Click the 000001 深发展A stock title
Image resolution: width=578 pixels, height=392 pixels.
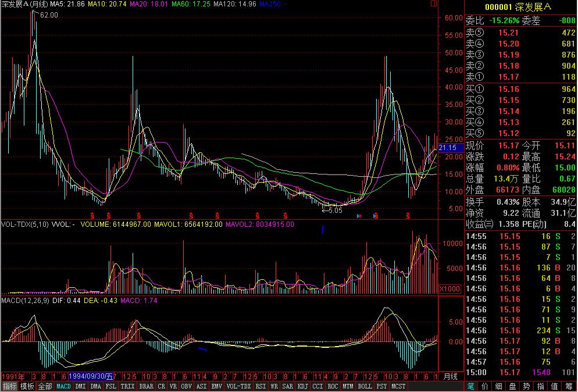tap(520, 6)
